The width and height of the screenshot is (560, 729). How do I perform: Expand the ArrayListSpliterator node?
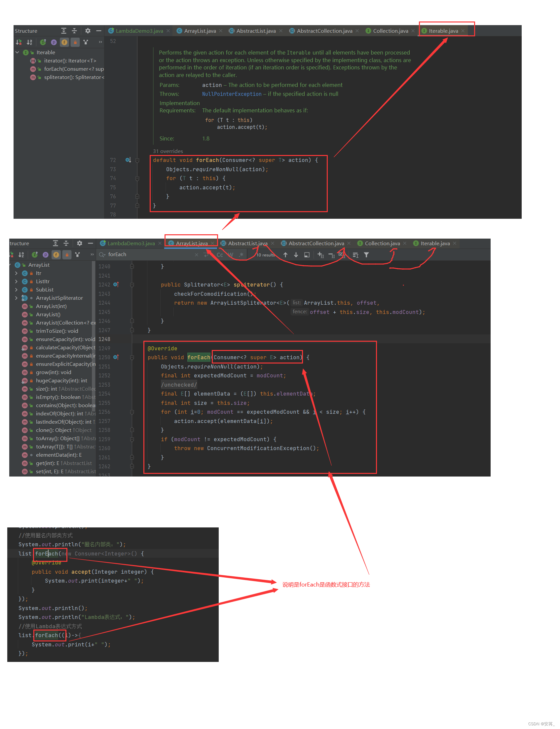pyautogui.click(x=16, y=298)
